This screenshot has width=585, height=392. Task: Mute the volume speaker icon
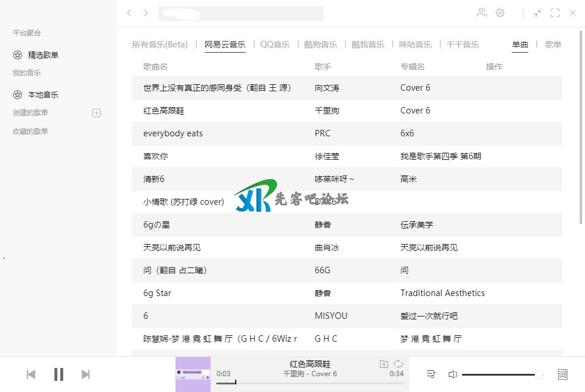[452, 374]
